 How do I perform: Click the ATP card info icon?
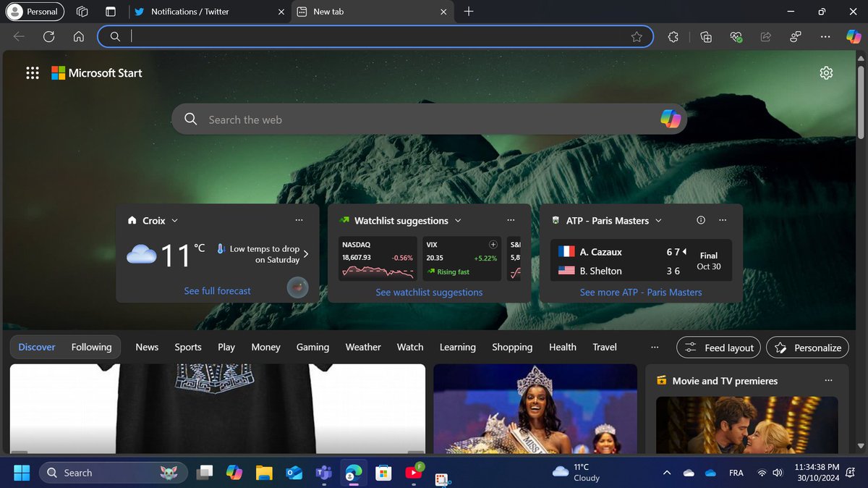(700, 220)
